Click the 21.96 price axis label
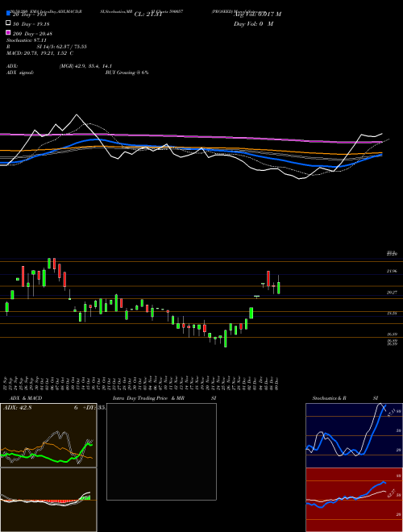This screenshot has height=532, width=403. (x=392, y=271)
